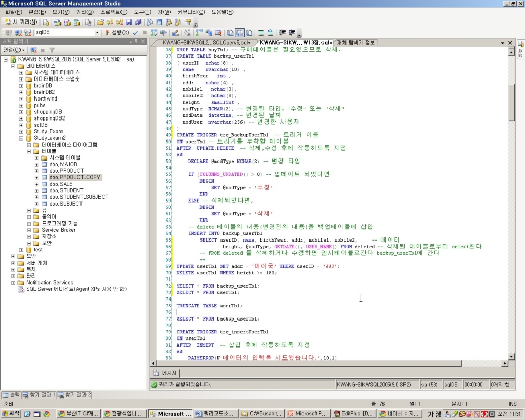Select the dbo.PRODUCT_COPY table

(x=75, y=177)
